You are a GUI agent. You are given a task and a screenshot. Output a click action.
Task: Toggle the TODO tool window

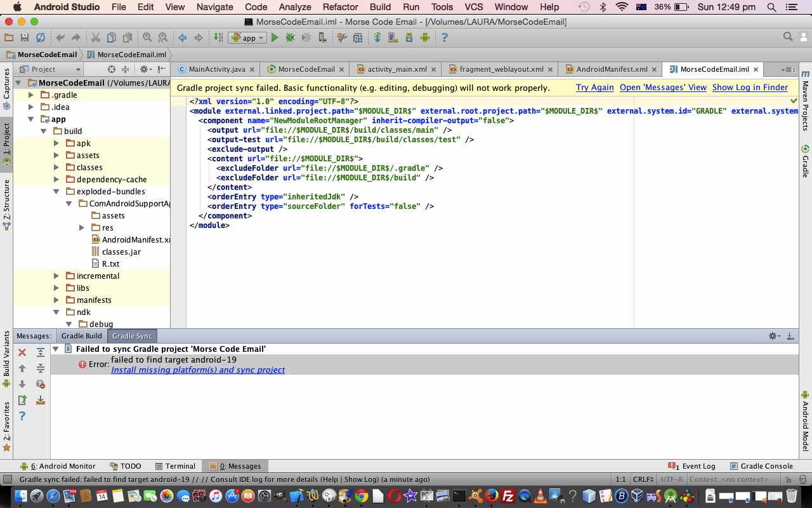click(x=125, y=466)
